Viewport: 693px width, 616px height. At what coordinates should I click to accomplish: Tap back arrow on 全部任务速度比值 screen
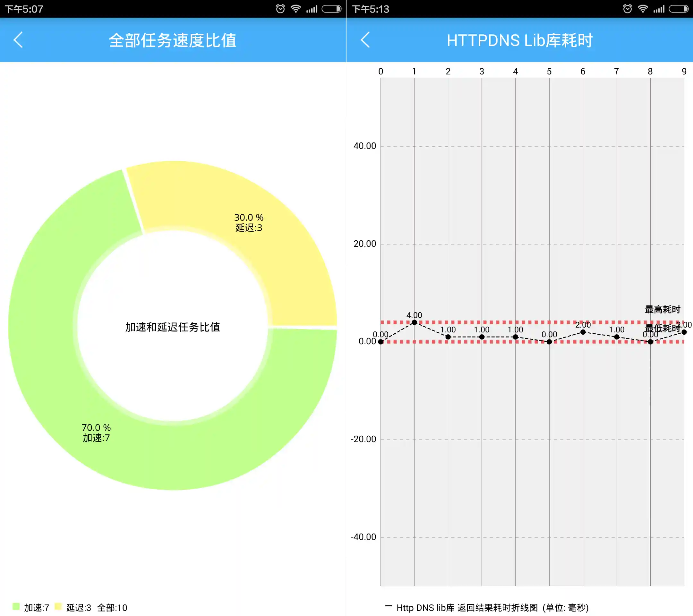18,40
